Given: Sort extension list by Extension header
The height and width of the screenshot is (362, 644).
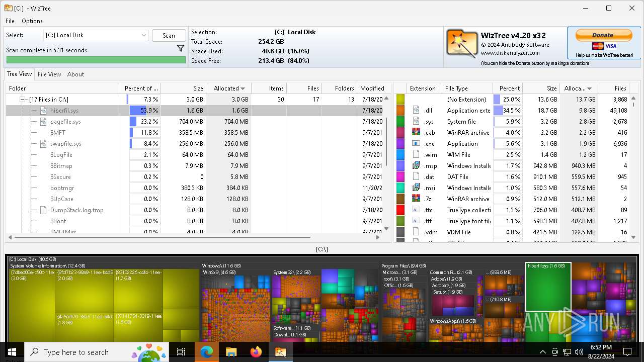Looking at the screenshot, I should 424,88.
